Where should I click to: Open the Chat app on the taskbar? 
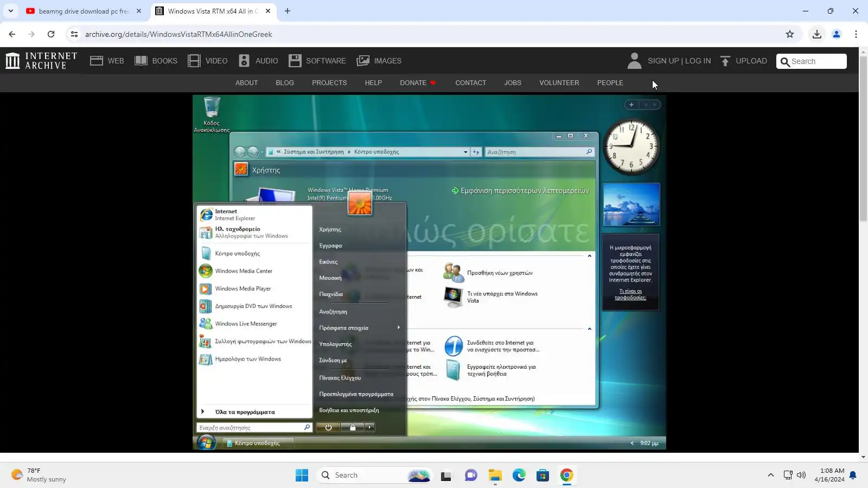tap(471, 476)
